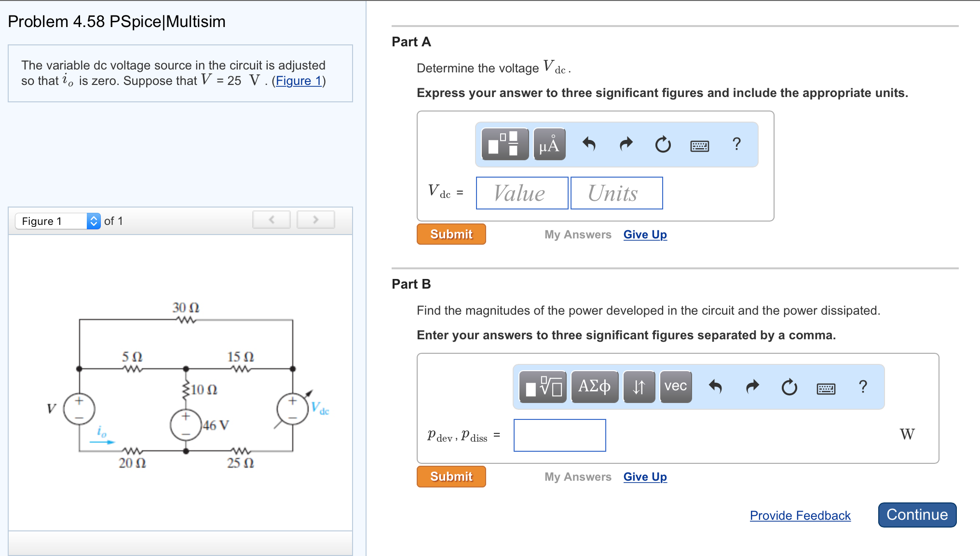This screenshot has width=980, height=556.
Task: Open the Figure 1 link in problem statement
Action: [x=298, y=81]
